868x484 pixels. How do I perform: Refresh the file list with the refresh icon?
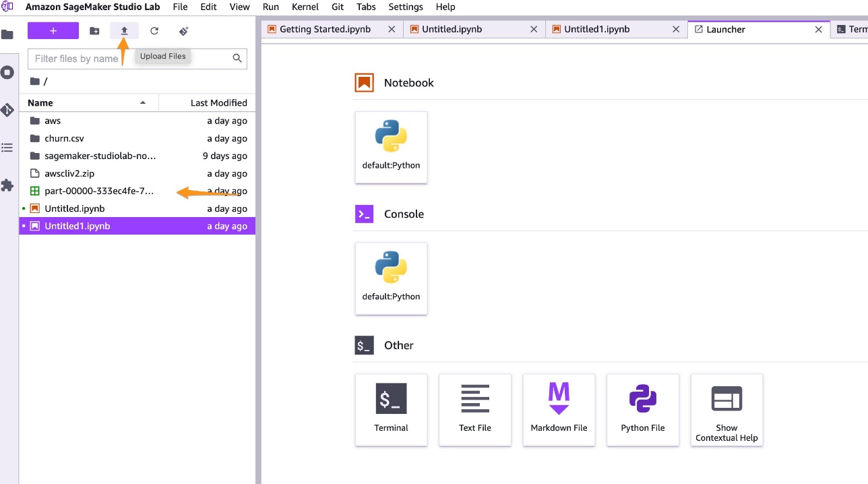tap(154, 31)
